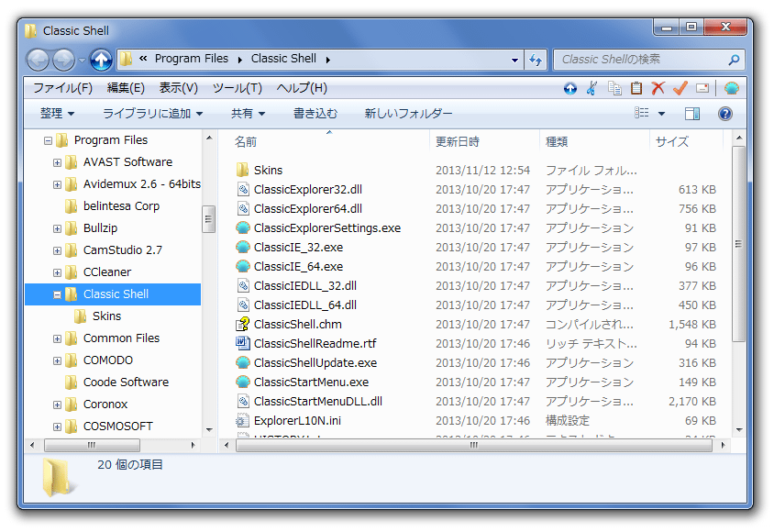Open Classic Explorer settings via the shell icon
Image resolution: width=774 pixels, height=532 pixels.
(x=732, y=88)
